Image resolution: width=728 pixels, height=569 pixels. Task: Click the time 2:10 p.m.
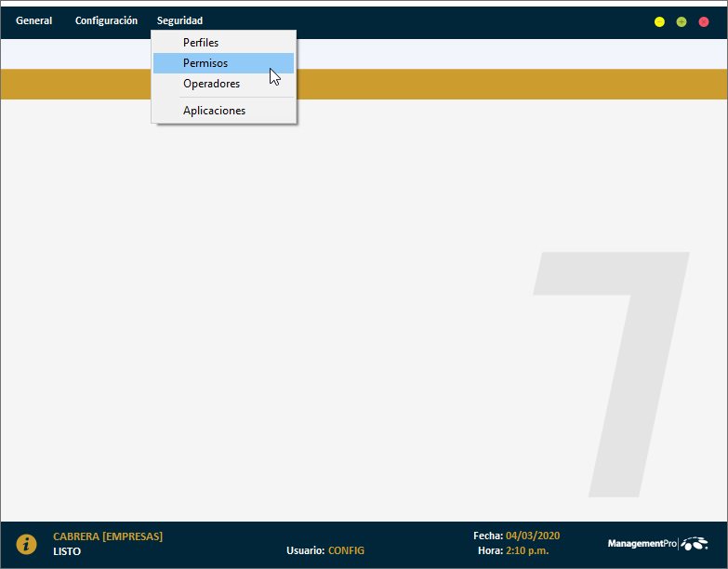527,550
